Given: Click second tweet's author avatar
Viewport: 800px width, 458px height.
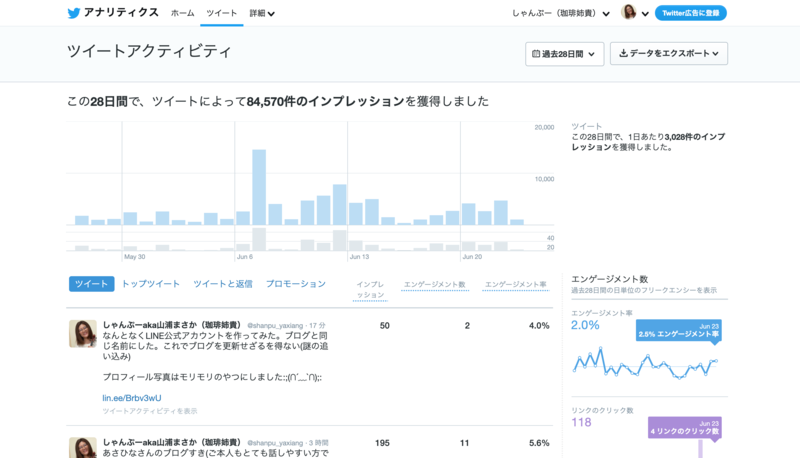Looking at the screenshot, I should click(x=83, y=447).
